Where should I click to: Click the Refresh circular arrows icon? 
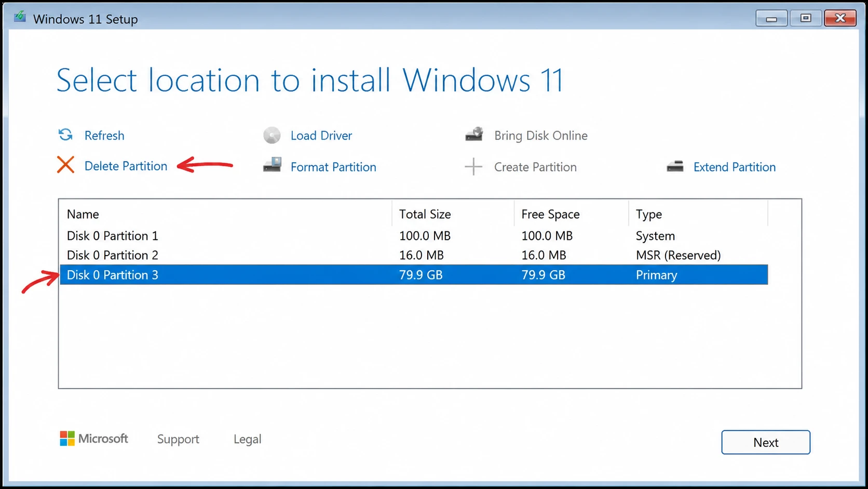tap(65, 135)
